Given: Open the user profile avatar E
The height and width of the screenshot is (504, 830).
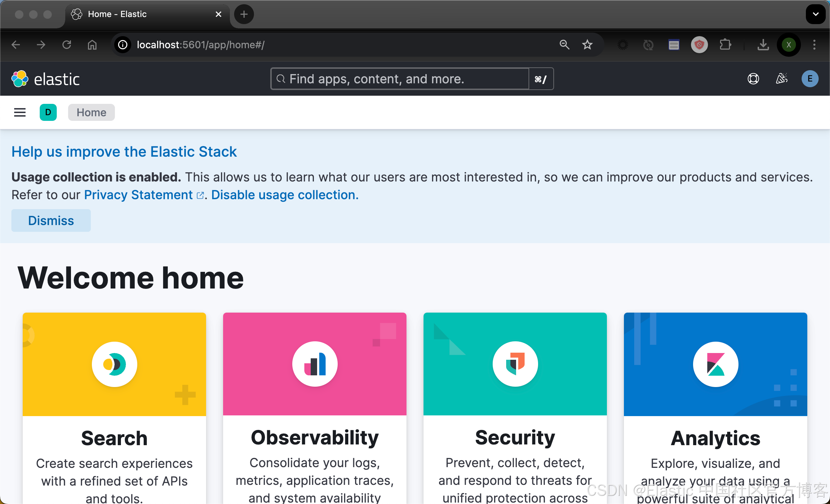Looking at the screenshot, I should (x=810, y=79).
